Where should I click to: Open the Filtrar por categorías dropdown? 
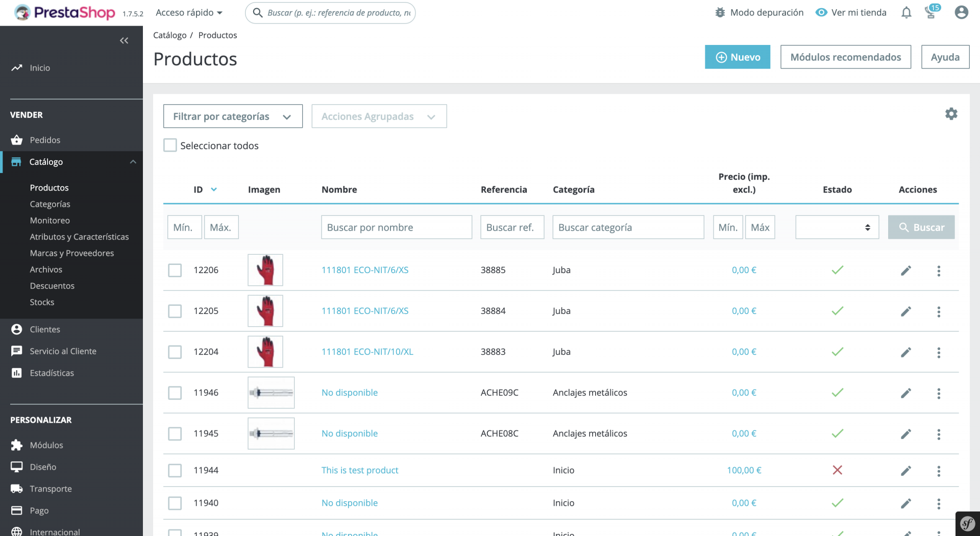(233, 116)
